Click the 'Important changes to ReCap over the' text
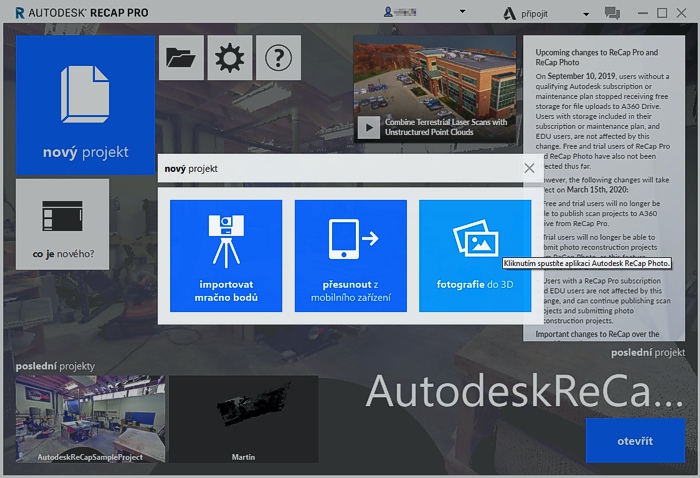700x478 pixels. point(597,334)
